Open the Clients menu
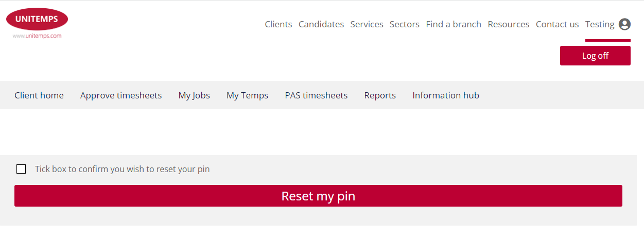The image size is (644, 237). point(279,24)
